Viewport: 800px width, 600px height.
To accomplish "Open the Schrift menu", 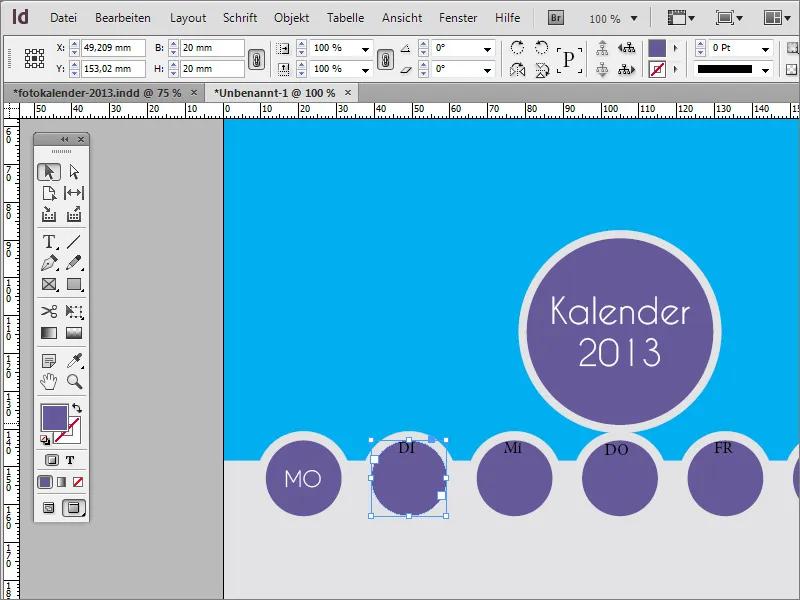I will 240,18.
